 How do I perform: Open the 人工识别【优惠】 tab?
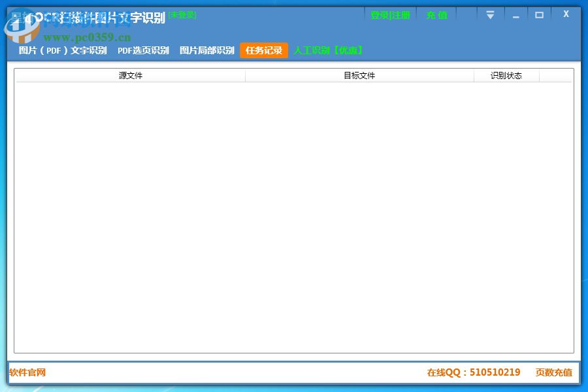coord(329,50)
